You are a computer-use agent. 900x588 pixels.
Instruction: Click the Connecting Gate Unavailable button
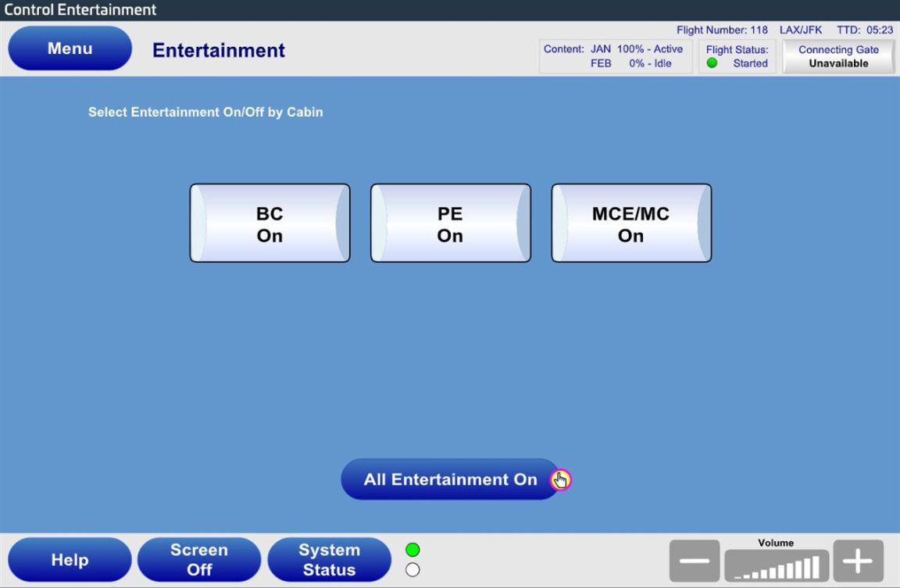tap(838, 56)
